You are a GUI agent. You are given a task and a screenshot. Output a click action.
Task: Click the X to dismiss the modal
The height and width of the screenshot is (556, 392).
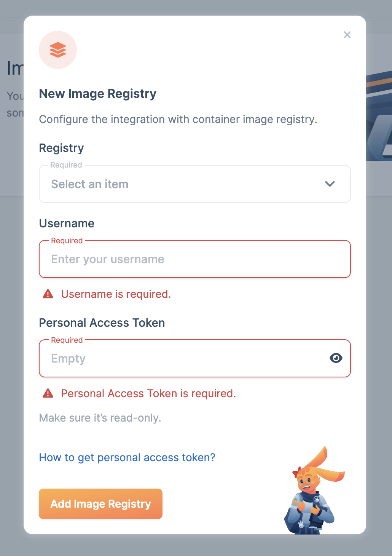pyautogui.click(x=347, y=35)
